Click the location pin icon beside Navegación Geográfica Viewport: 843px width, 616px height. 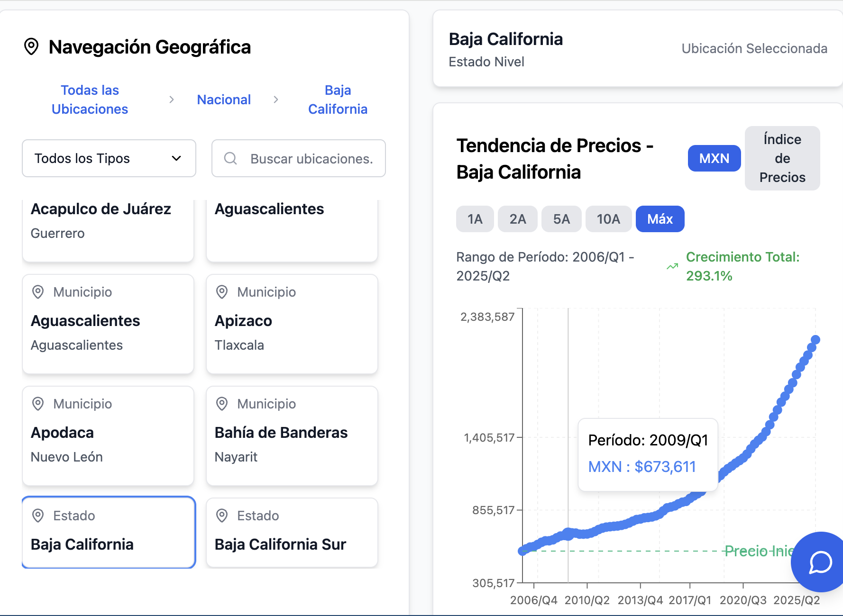pos(30,47)
